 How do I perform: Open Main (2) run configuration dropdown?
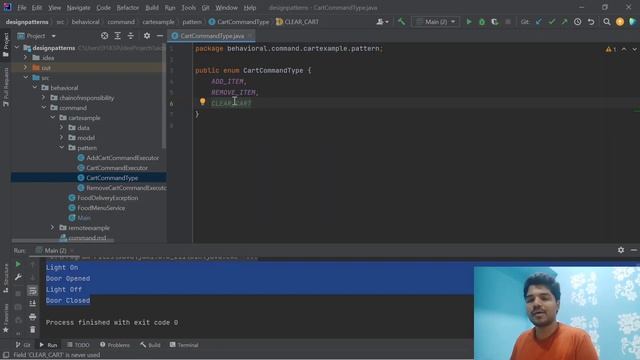[436, 22]
